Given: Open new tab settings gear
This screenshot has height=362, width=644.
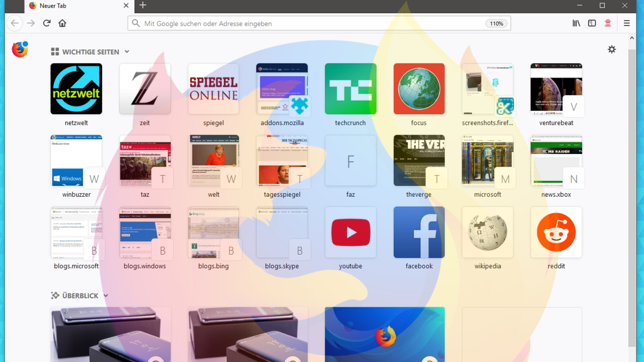Looking at the screenshot, I should tap(612, 49).
